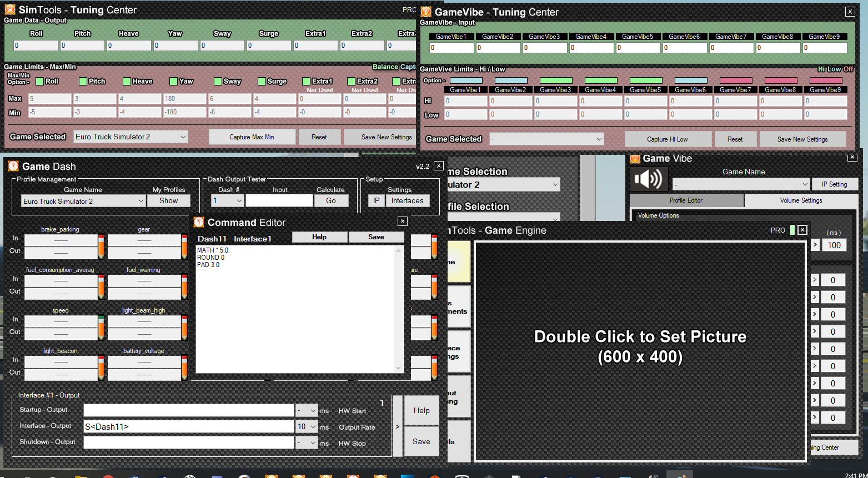Toggle the Yaw Max/Min option checkbox
Viewport: 868px width, 478px height.
pos(173,81)
